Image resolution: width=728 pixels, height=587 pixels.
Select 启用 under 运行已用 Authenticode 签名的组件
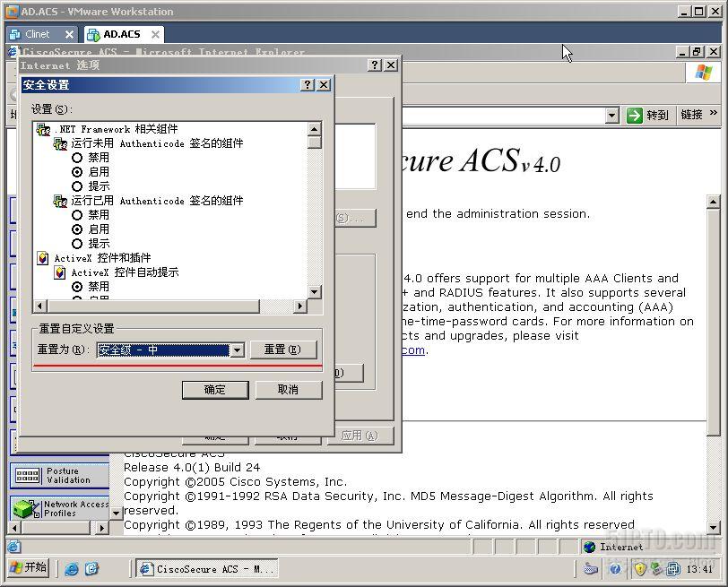click(x=77, y=229)
